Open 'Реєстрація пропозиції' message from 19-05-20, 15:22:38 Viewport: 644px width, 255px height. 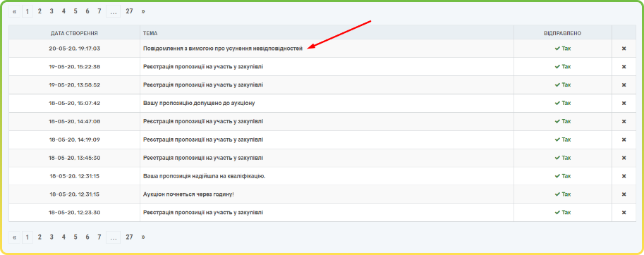(203, 67)
